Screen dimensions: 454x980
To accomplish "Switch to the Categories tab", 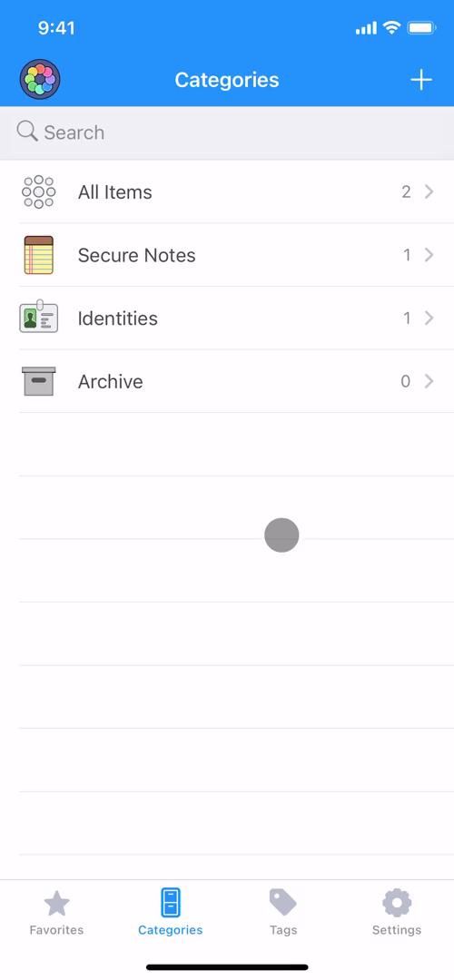I will (x=170, y=911).
